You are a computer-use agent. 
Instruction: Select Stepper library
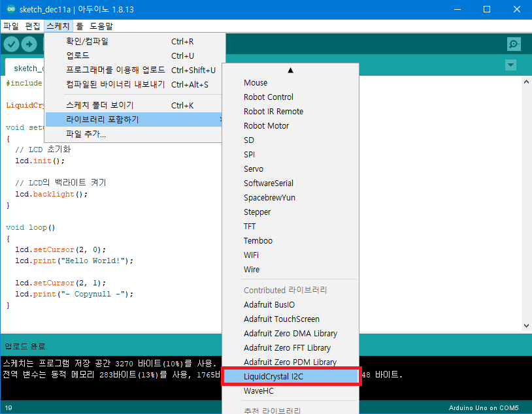[290, 212]
